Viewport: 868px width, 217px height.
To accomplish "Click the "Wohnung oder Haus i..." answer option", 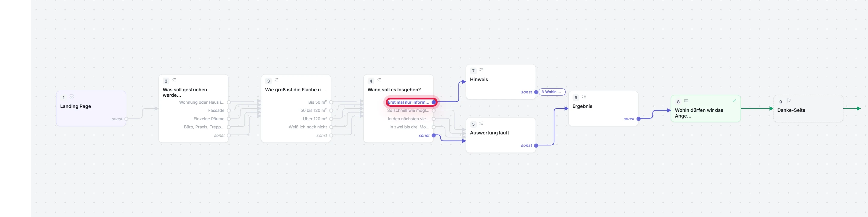I will 202,102.
